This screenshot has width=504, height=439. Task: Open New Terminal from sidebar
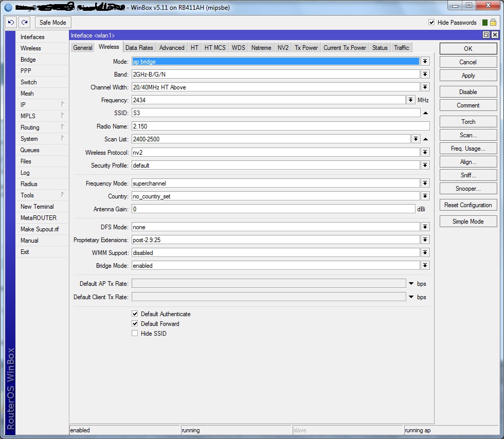(x=37, y=206)
